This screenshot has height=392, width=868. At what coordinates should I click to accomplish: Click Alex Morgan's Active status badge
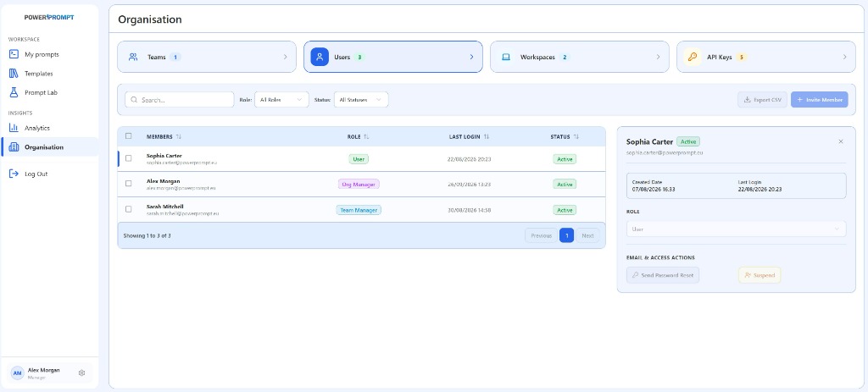point(565,184)
